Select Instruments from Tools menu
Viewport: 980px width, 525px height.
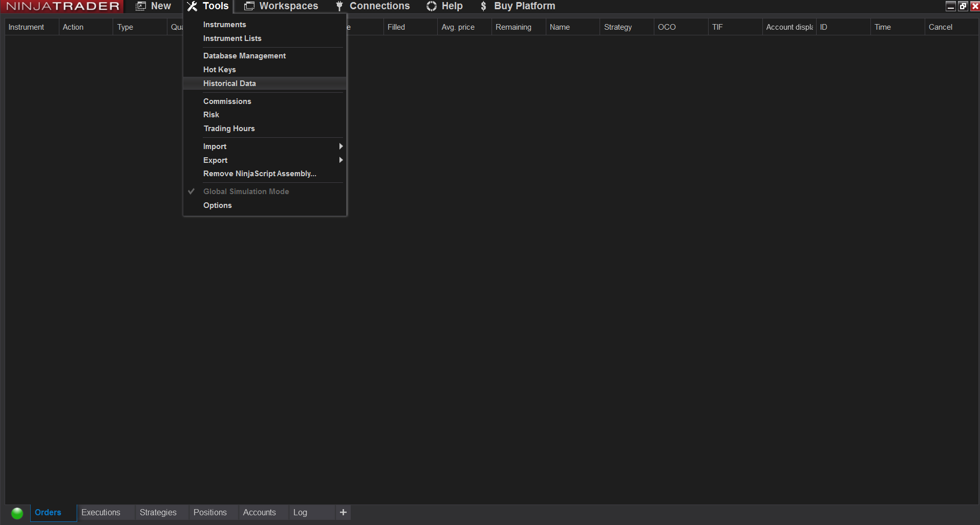(265, 25)
